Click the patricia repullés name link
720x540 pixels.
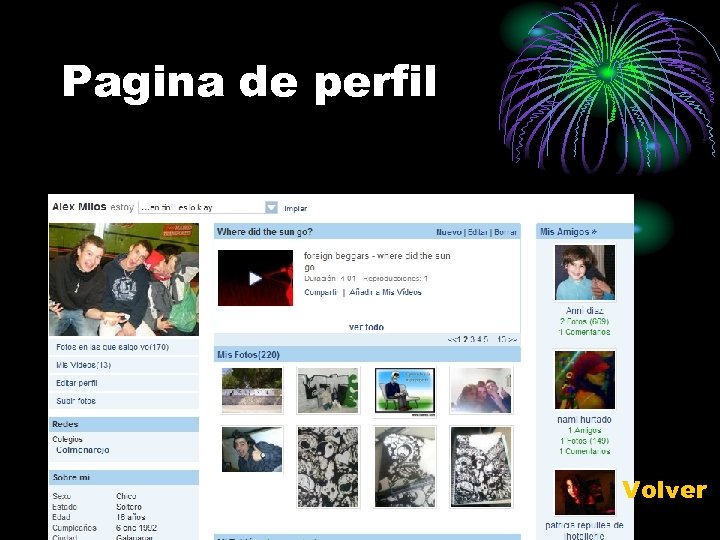coord(585,530)
